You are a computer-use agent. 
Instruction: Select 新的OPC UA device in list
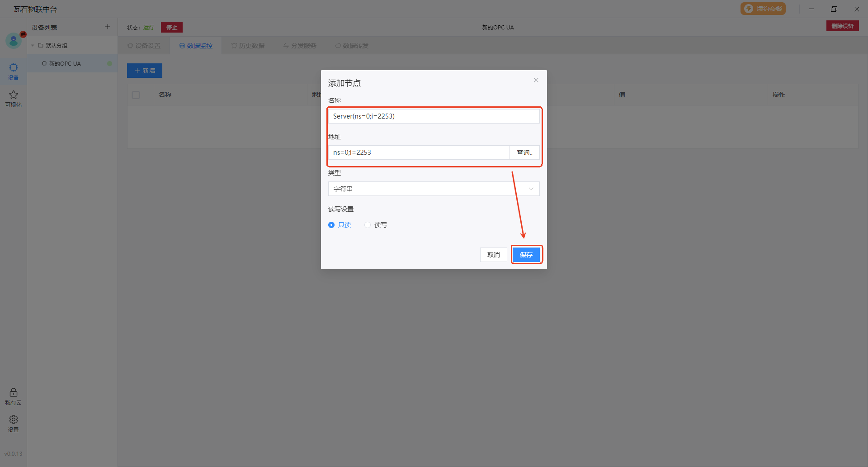point(65,64)
